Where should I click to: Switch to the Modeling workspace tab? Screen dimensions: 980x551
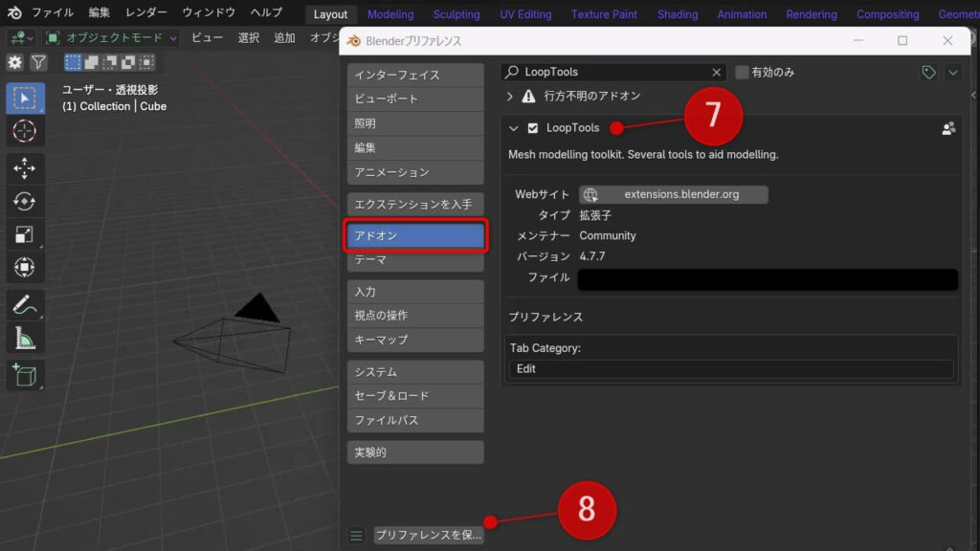point(390,13)
